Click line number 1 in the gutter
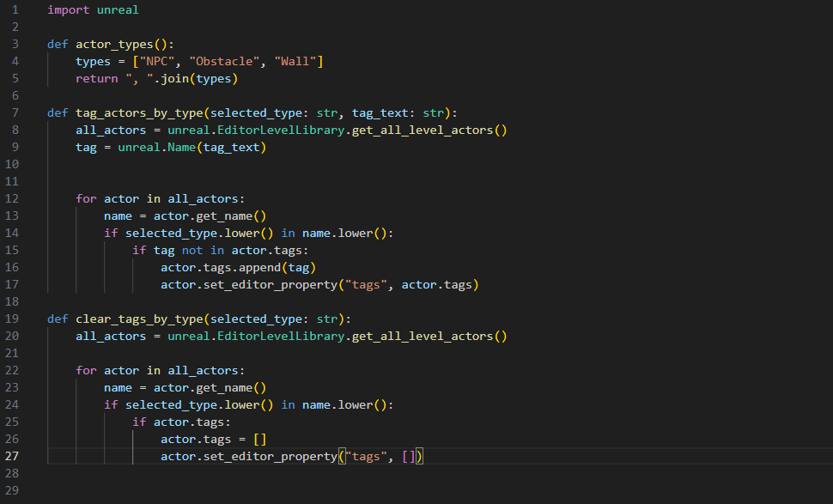Viewport: 833px width, 504px height. 15,10
